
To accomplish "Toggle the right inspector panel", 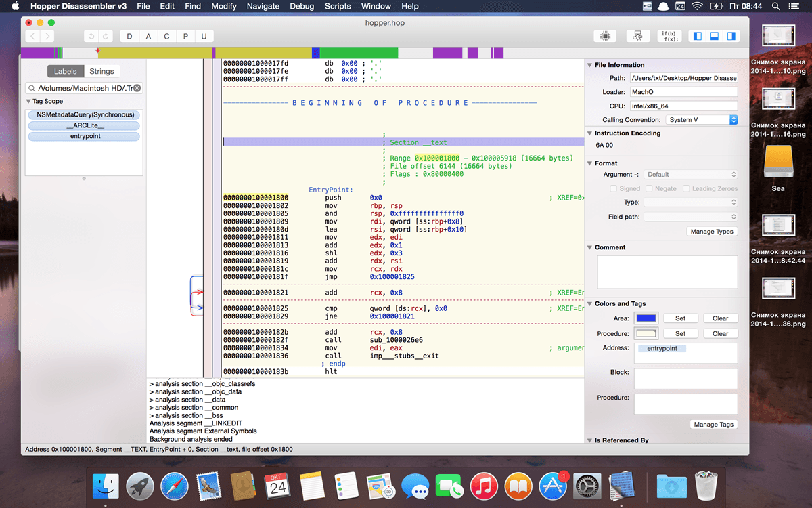I will (731, 36).
